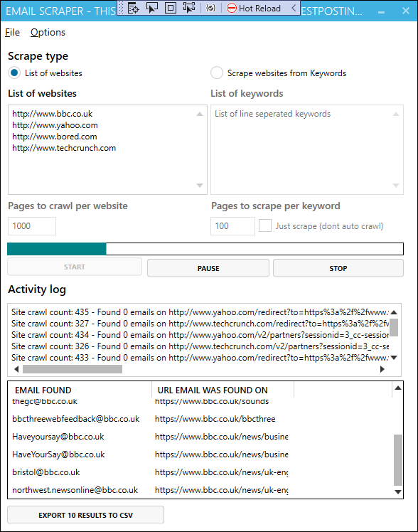Click the PAUSE button

208,268
